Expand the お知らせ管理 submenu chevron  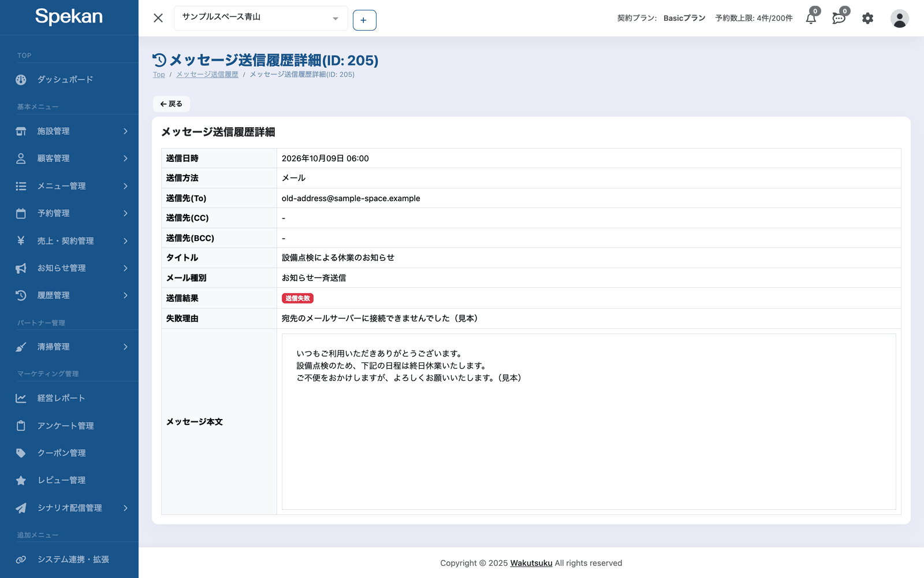[125, 268]
